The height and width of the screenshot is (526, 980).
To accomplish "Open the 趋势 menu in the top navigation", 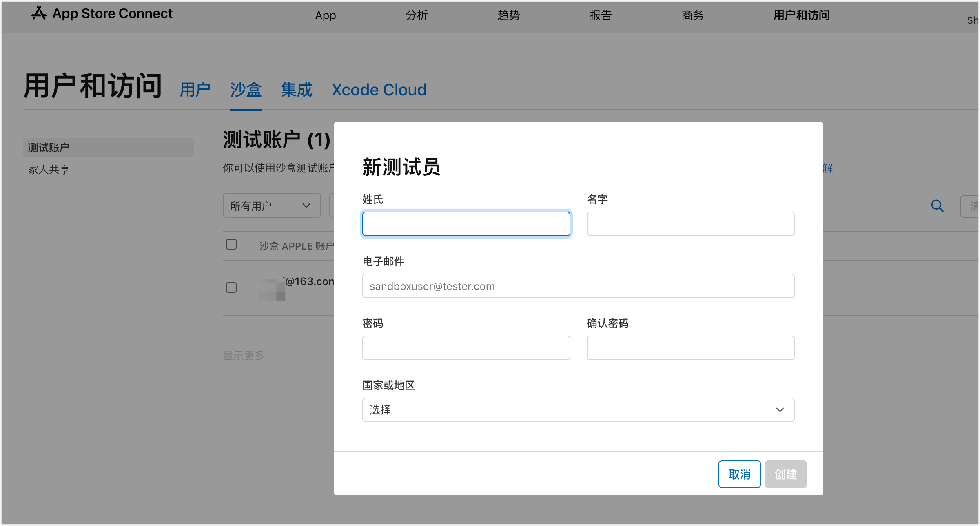I will [x=508, y=15].
